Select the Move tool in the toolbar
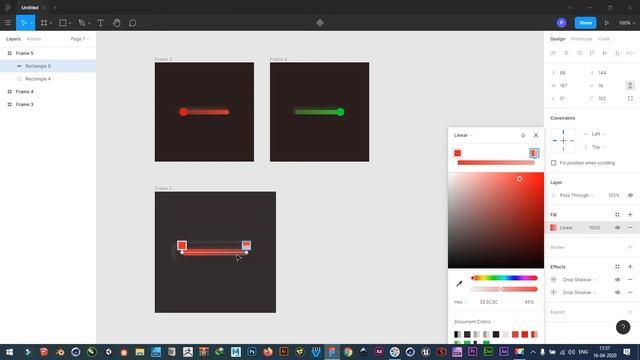The height and width of the screenshot is (360, 640). (24, 23)
